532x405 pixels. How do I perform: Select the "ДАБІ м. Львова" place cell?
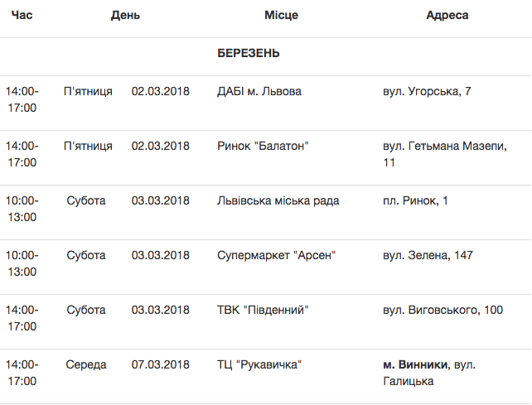(259, 91)
